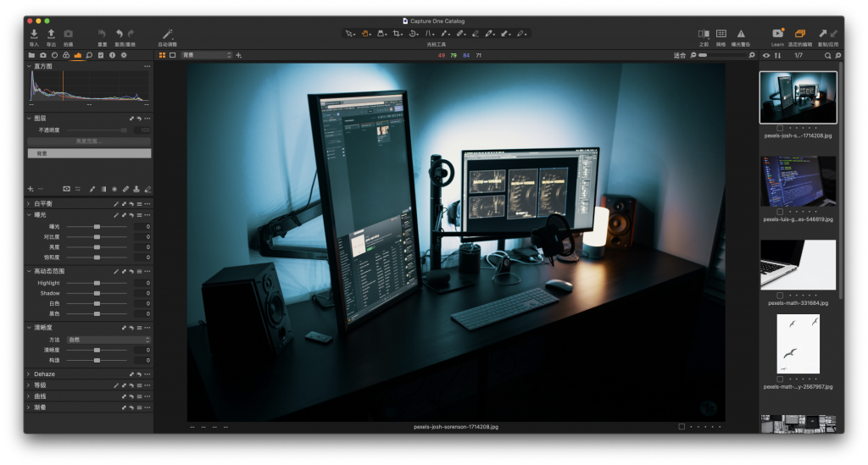Select the linear gradient mask icon
The image size is (868, 465).
pyautogui.click(x=103, y=189)
